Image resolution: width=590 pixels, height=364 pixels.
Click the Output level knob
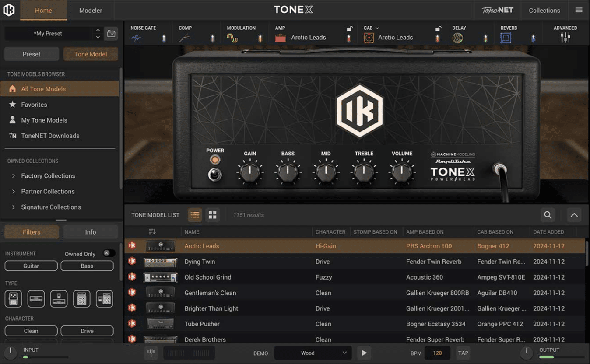[x=527, y=353]
